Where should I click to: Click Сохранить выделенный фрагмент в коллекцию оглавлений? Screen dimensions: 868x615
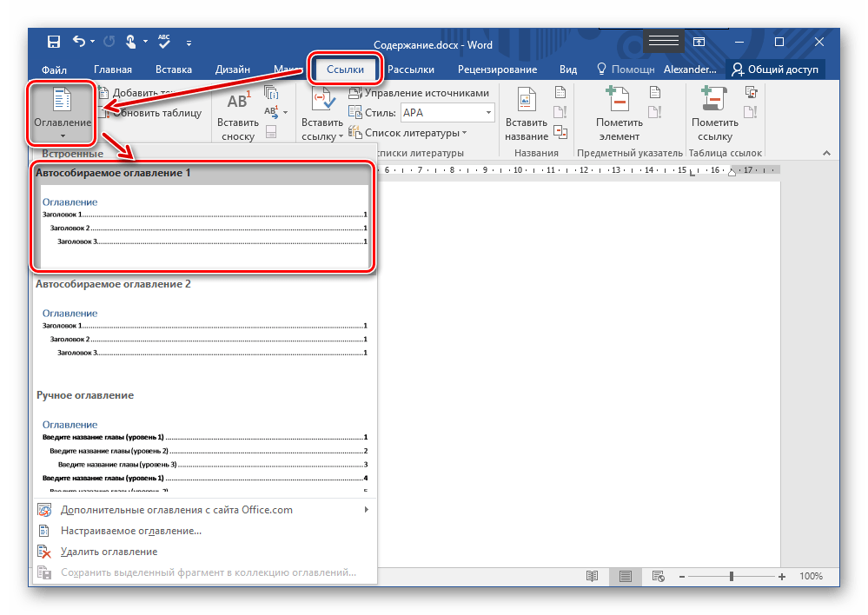pyautogui.click(x=202, y=573)
